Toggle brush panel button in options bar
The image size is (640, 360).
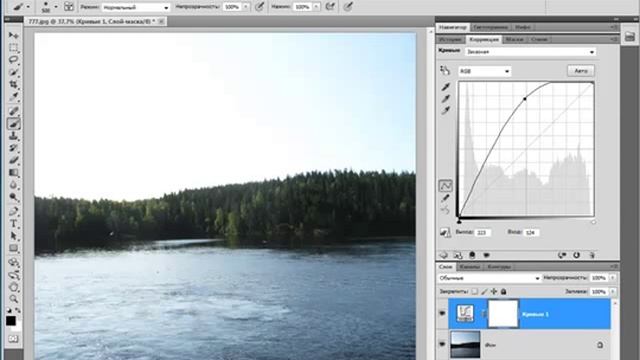pyautogui.click(x=69, y=7)
